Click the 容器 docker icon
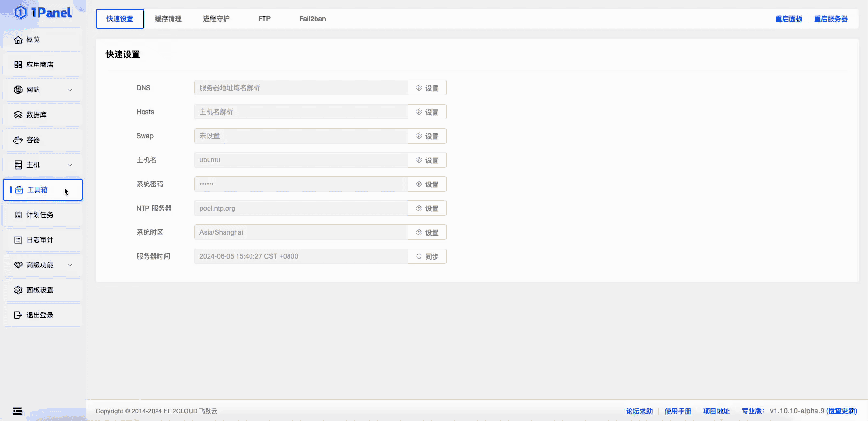Screen dimensions: 868x421 tap(18, 140)
